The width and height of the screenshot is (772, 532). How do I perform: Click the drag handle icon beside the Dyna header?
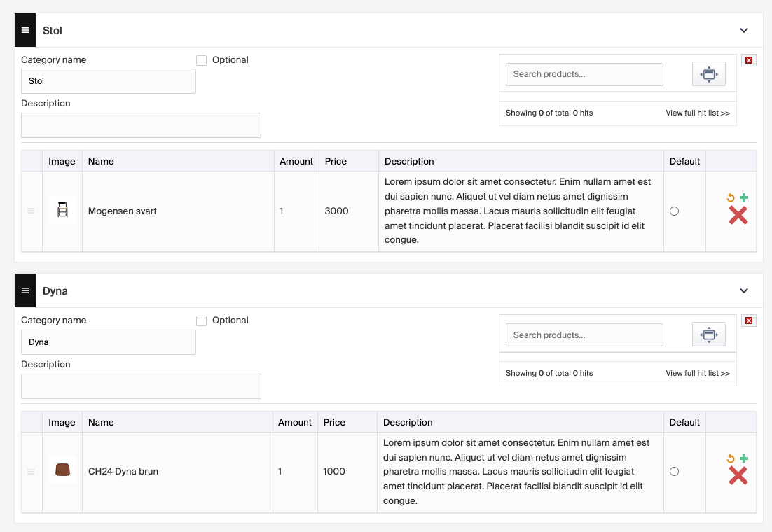[x=25, y=290]
